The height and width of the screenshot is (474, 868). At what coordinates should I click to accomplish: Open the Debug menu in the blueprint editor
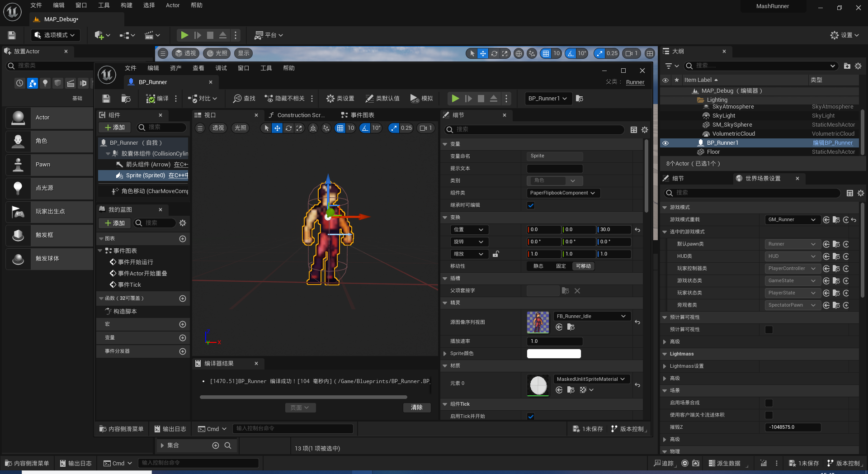point(221,68)
